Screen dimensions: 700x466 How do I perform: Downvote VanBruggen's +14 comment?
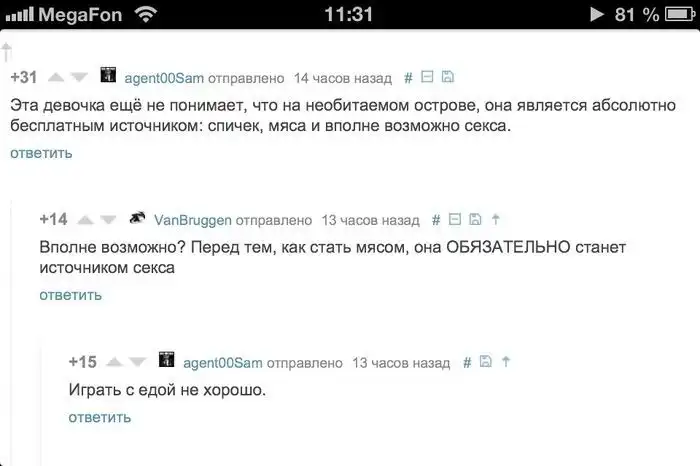(x=108, y=220)
